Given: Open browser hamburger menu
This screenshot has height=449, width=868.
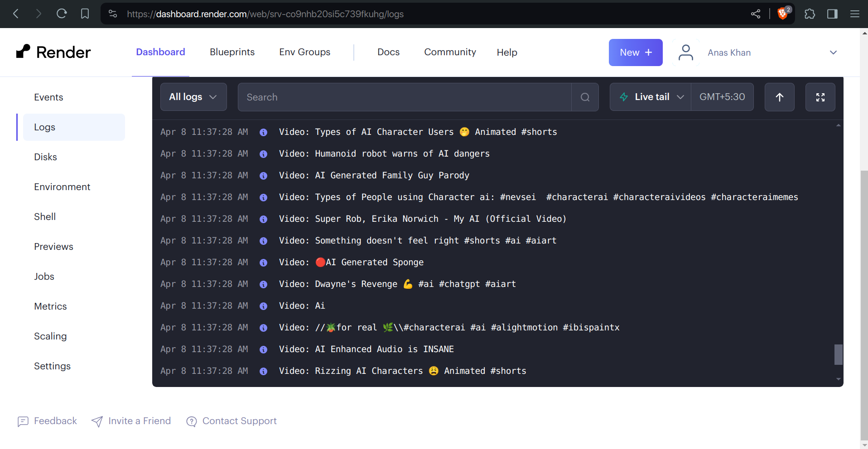Looking at the screenshot, I should [x=855, y=14].
